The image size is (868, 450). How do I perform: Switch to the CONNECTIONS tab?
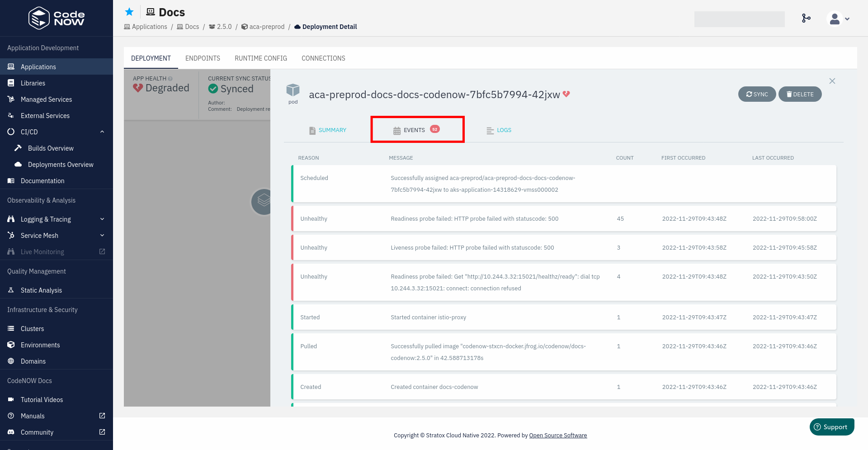tap(323, 58)
